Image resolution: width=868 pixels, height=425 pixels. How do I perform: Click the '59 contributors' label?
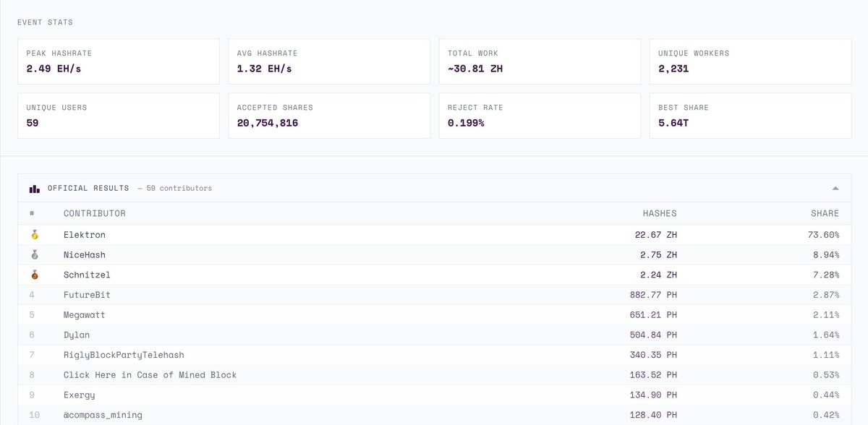[180, 188]
